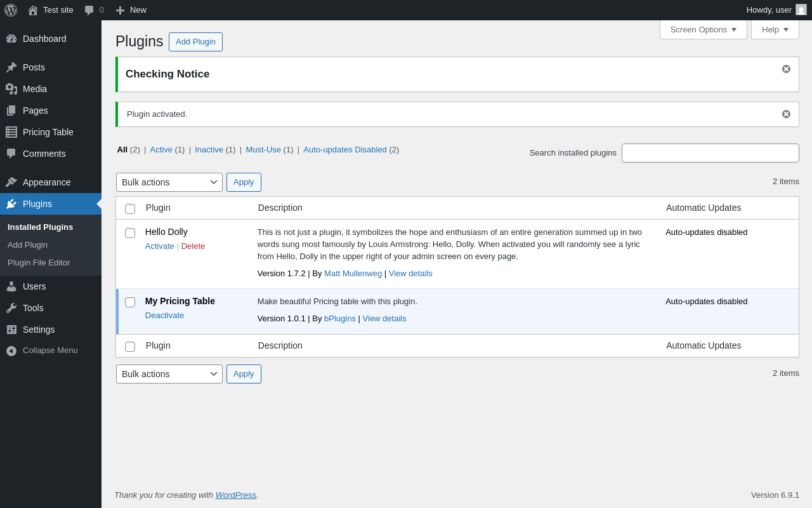Click the Search installed plugins field
Image resolution: width=812 pixels, height=508 pixels.
click(x=710, y=153)
